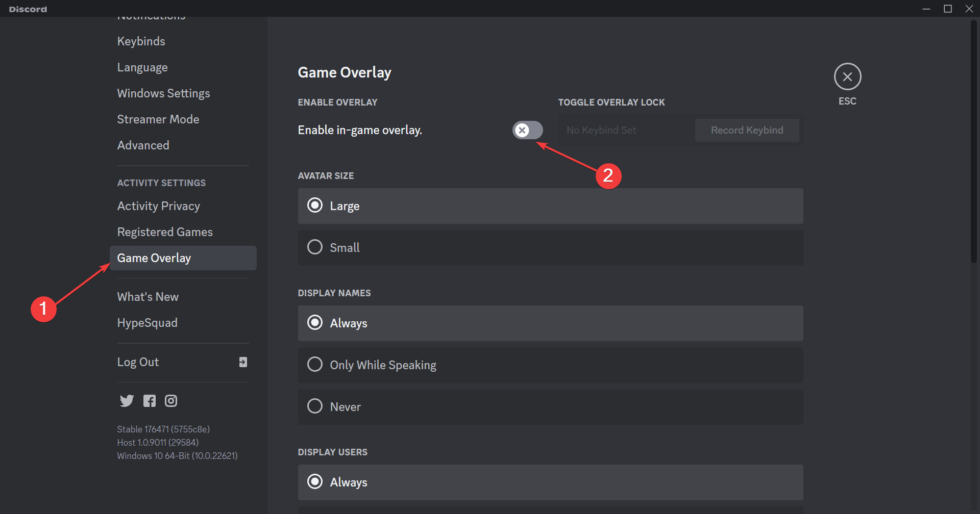Choose Always under Display Users

pyautogui.click(x=550, y=482)
